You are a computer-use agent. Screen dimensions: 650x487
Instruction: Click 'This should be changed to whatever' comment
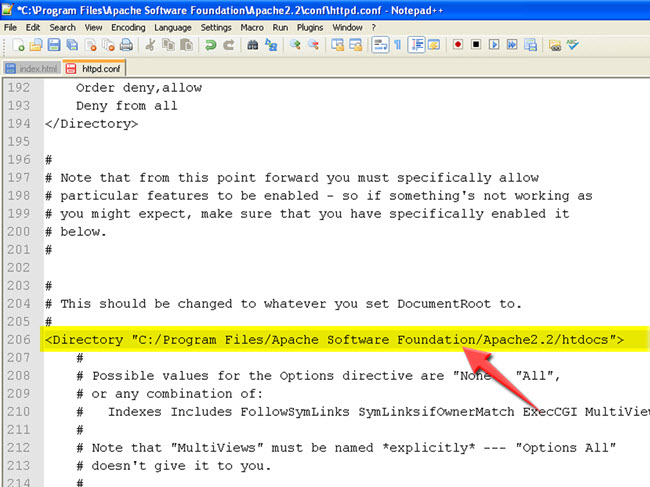point(283,304)
